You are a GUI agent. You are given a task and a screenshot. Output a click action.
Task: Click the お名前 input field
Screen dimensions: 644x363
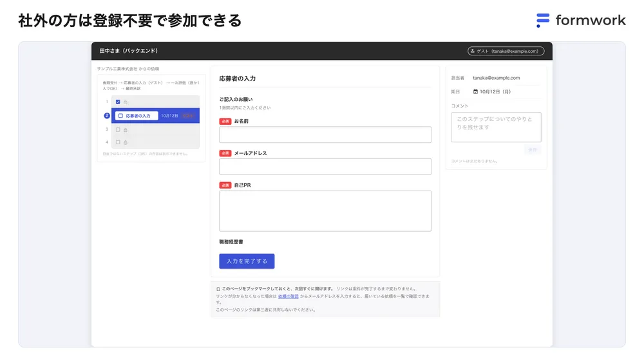(x=325, y=135)
